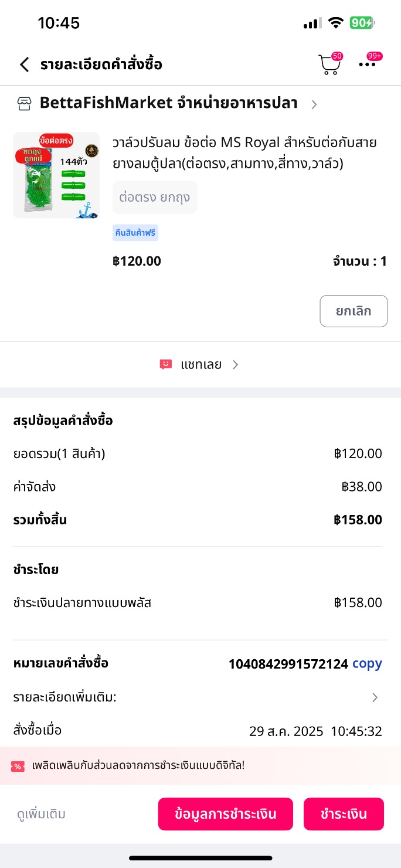Open the shopping cart icon
The image size is (401, 868).
329,65
